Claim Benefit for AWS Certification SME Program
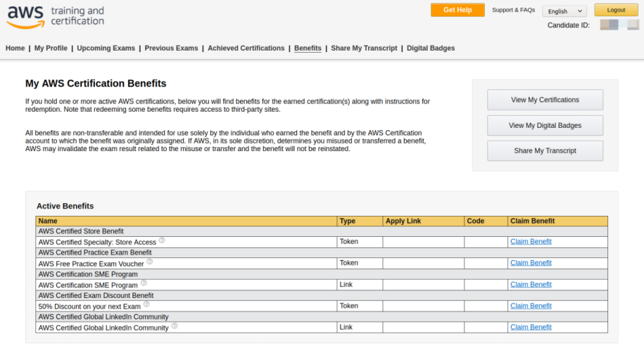 [531, 285]
